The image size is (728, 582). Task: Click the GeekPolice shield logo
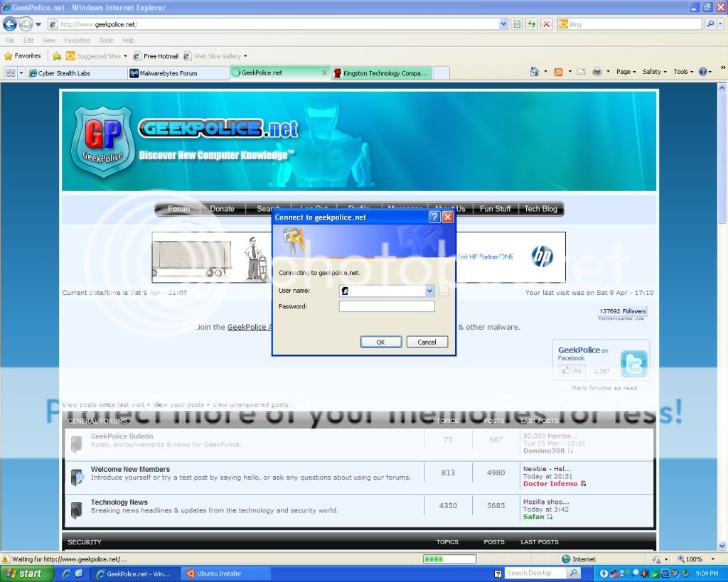pos(103,142)
